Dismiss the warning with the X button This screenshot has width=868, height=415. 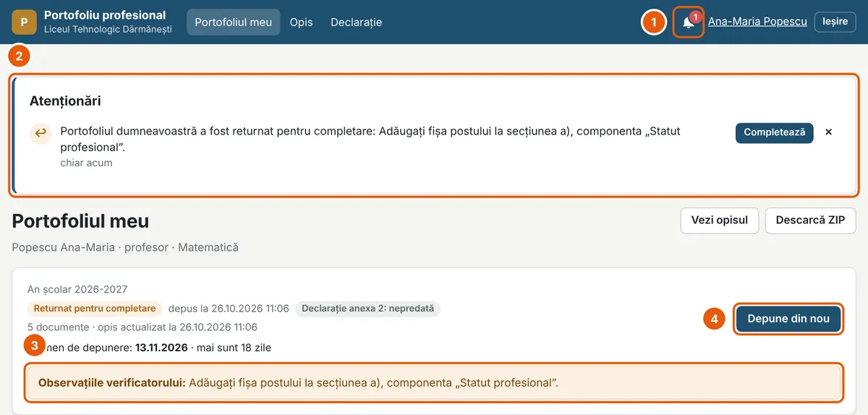point(829,132)
